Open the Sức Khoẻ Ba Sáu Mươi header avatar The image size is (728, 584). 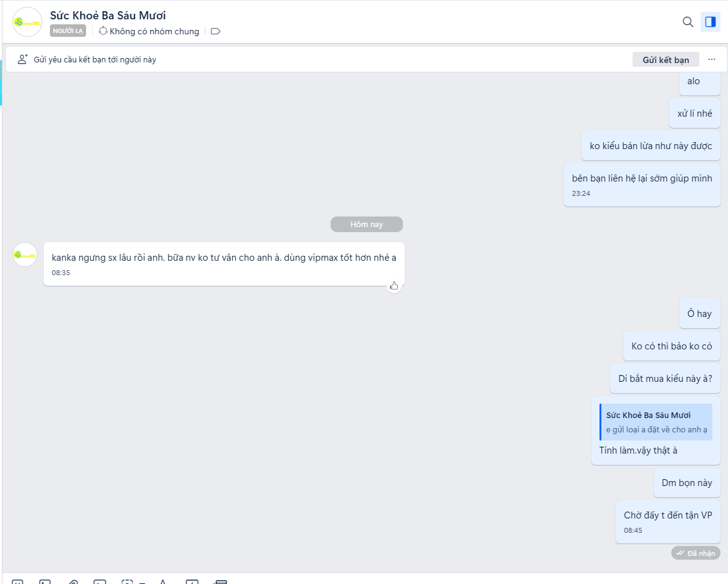tap(27, 22)
